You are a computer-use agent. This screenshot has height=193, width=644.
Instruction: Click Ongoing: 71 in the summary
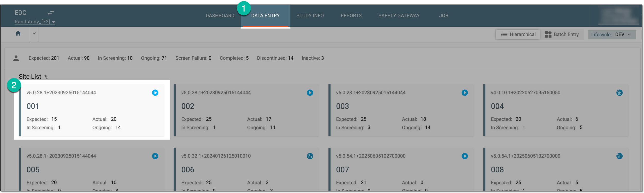coord(154,58)
